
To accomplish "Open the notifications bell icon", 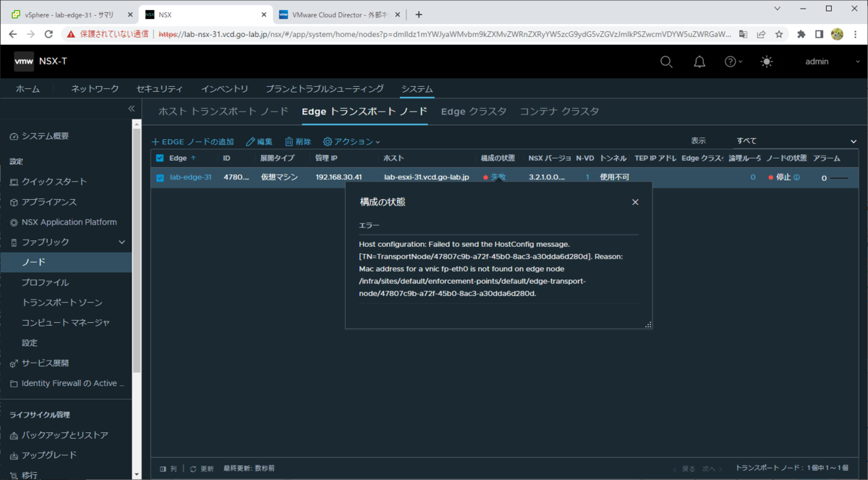I will (x=699, y=62).
